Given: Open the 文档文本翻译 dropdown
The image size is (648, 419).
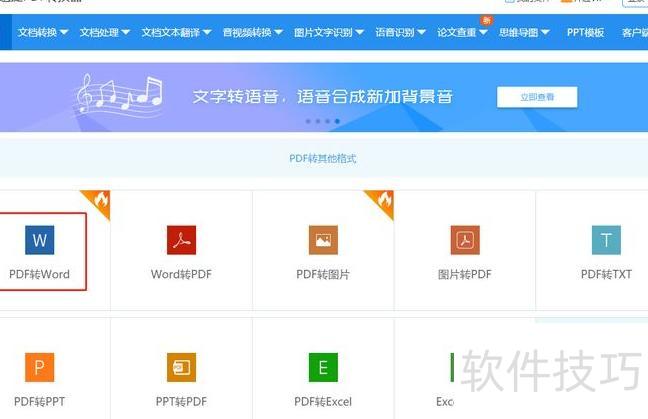Looking at the screenshot, I should 176,32.
